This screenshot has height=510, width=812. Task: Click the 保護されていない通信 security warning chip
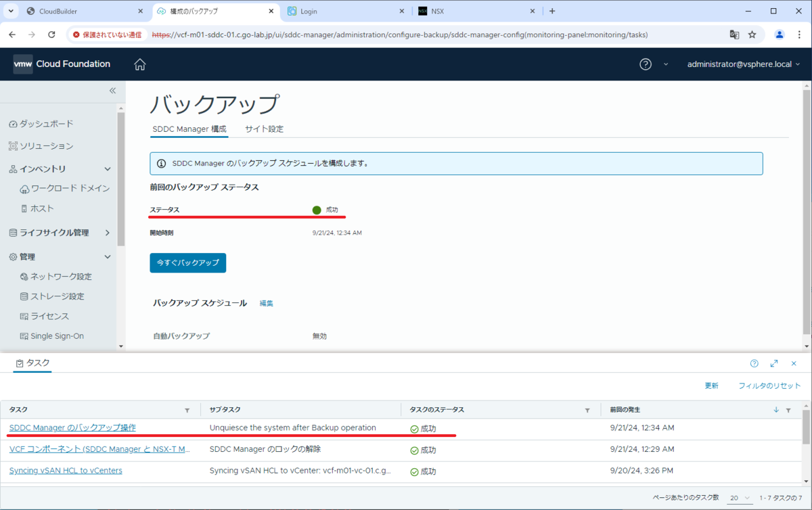(108, 34)
